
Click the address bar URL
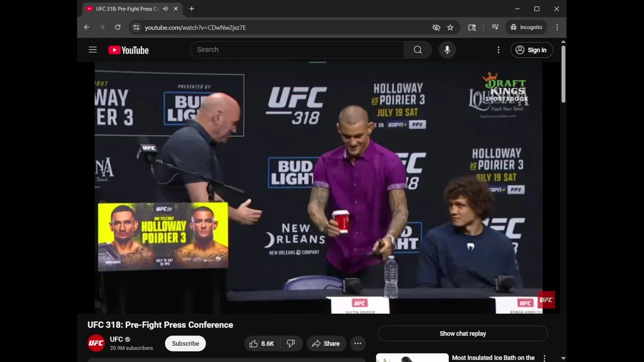click(x=195, y=28)
